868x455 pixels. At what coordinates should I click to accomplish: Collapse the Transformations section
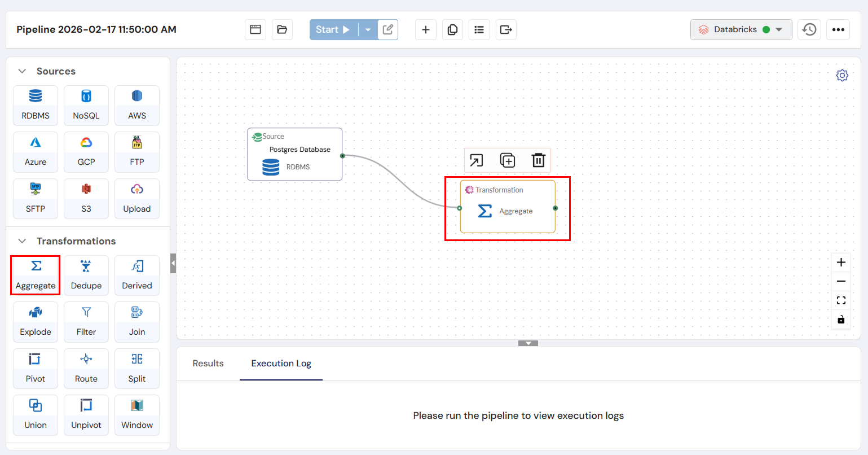[23, 241]
